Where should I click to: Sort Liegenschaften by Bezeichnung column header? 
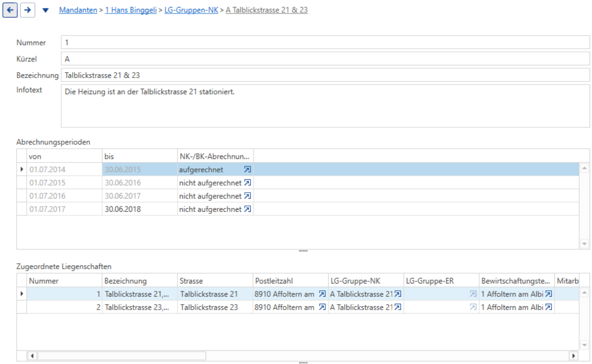pyautogui.click(x=140, y=281)
